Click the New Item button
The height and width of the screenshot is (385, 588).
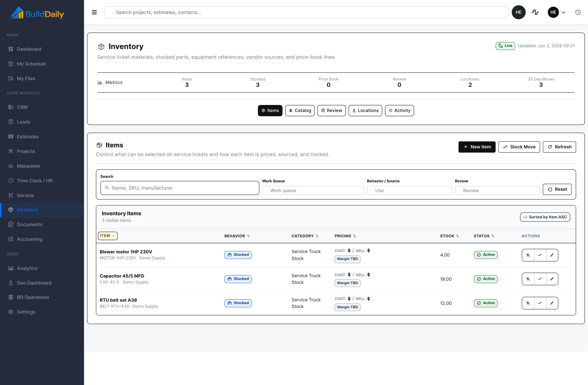(x=477, y=147)
